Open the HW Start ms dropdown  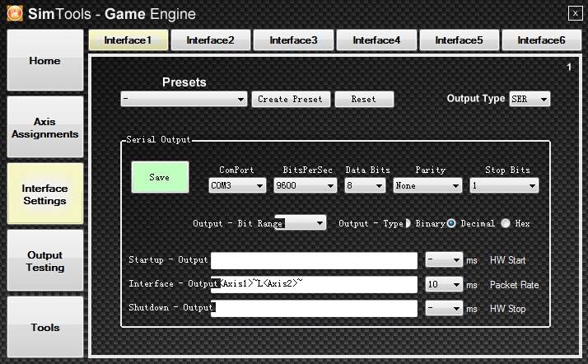pos(444,259)
